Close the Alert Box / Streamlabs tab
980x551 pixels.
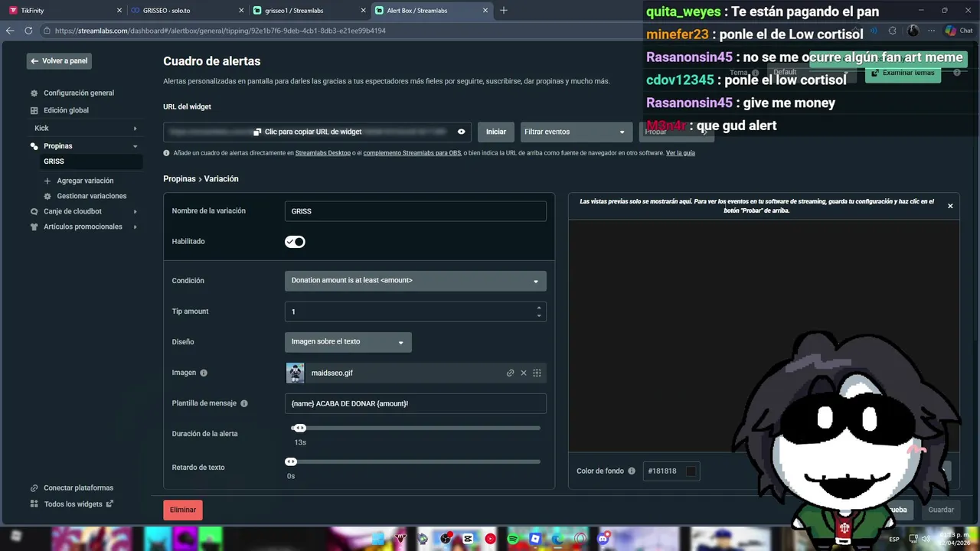[x=485, y=11]
